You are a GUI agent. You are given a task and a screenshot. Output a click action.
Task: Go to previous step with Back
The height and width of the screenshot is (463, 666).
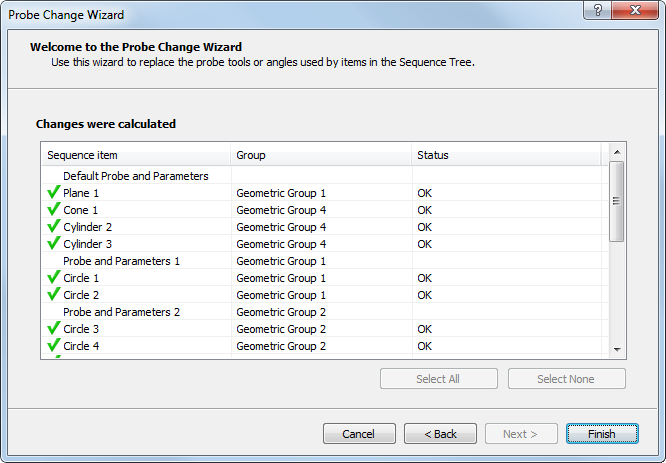[440, 434]
